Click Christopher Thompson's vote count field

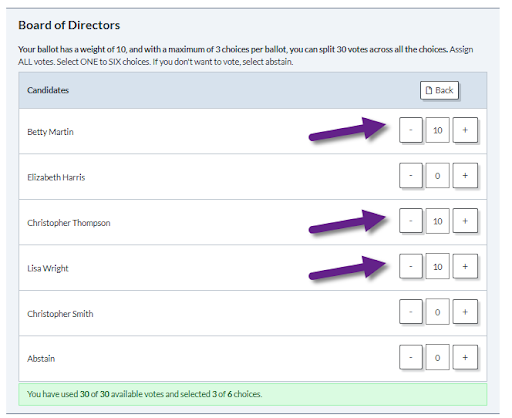pyautogui.click(x=437, y=221)
